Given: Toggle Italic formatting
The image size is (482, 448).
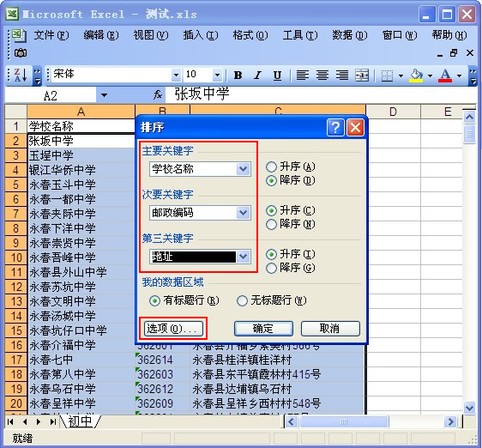Looking at the screenshot, I should tap(257, 75).
